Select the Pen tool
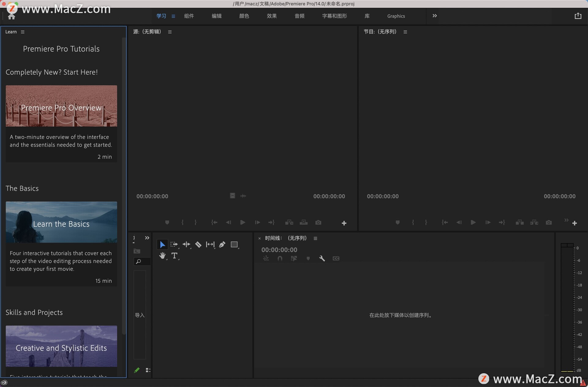This screenshot has width=588, height=387. tap(222, 244)
